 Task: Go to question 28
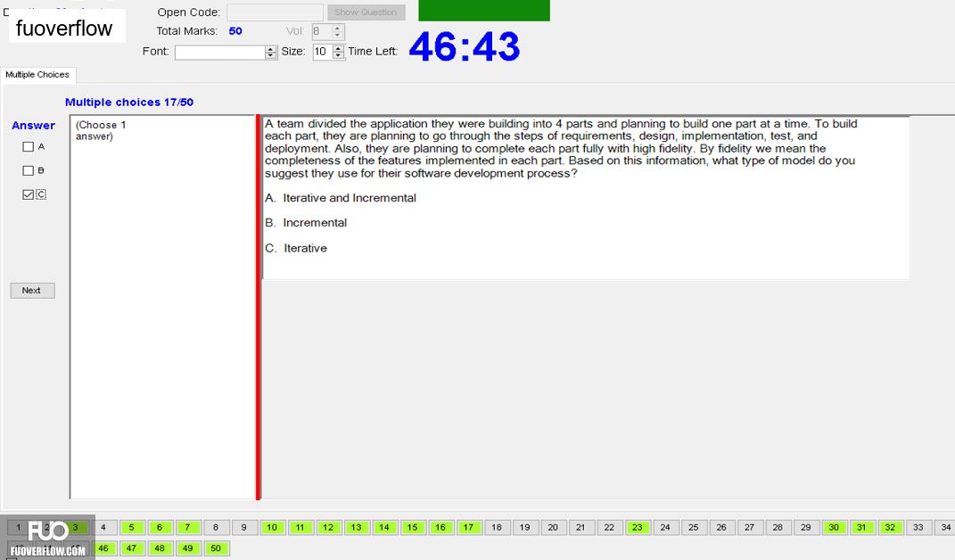point(778,527)
